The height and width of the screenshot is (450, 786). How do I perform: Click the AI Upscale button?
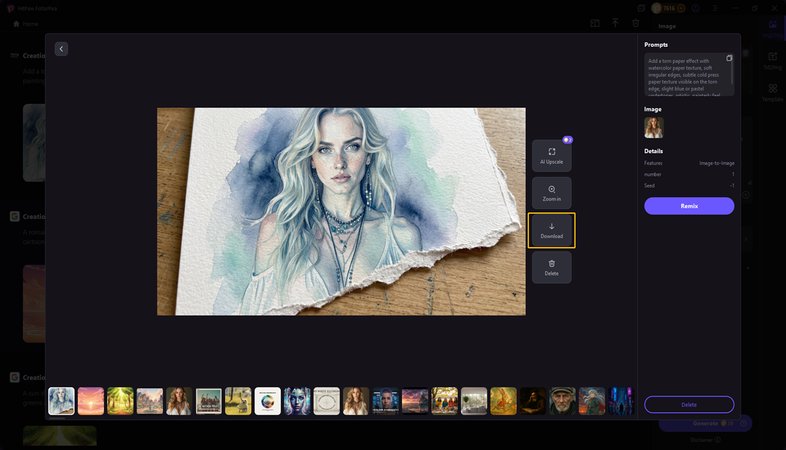pos(551,155)
